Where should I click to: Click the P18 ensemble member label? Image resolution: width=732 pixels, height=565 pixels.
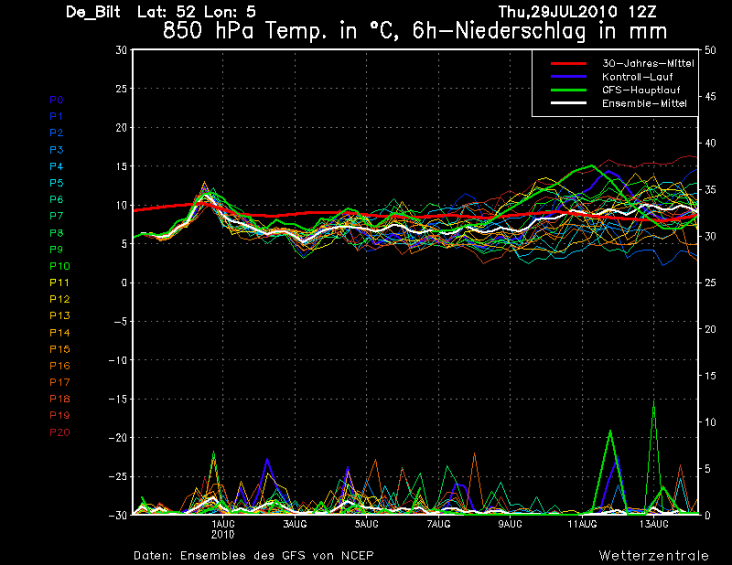coord(60,399)
